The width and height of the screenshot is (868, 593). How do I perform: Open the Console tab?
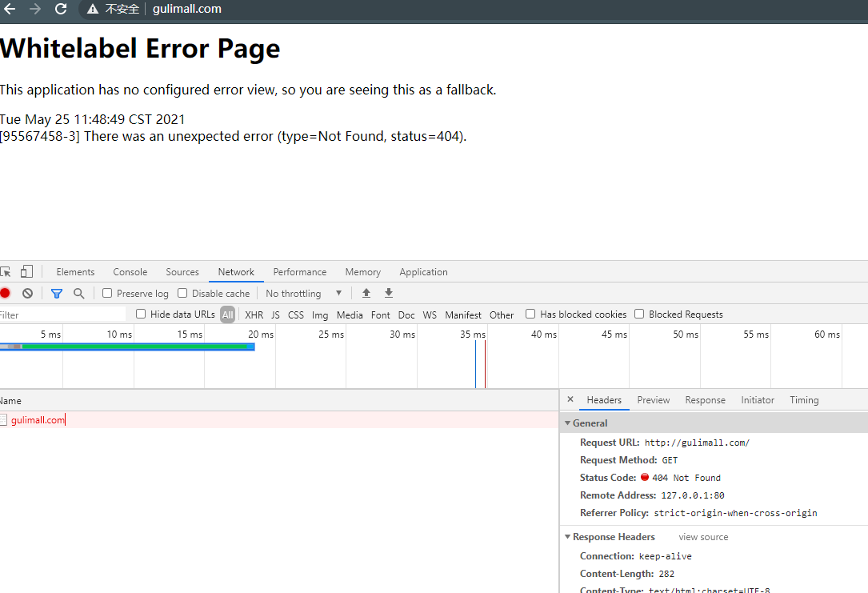pyautogui.click(x=130, y=272)
